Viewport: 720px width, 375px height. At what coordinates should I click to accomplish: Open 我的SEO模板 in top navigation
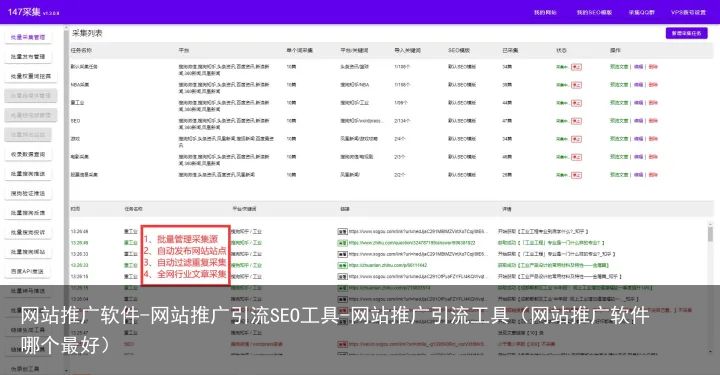coord(594,12)
